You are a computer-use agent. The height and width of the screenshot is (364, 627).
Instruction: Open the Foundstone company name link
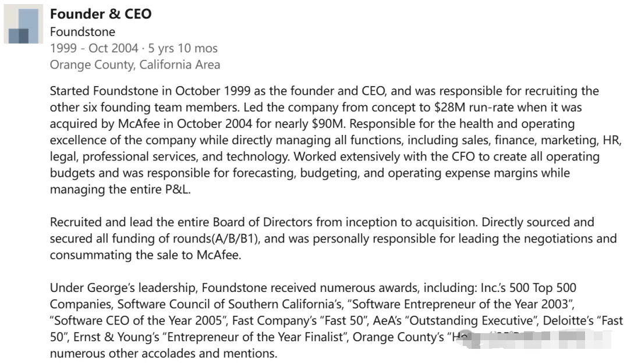[x=82, y=31]
